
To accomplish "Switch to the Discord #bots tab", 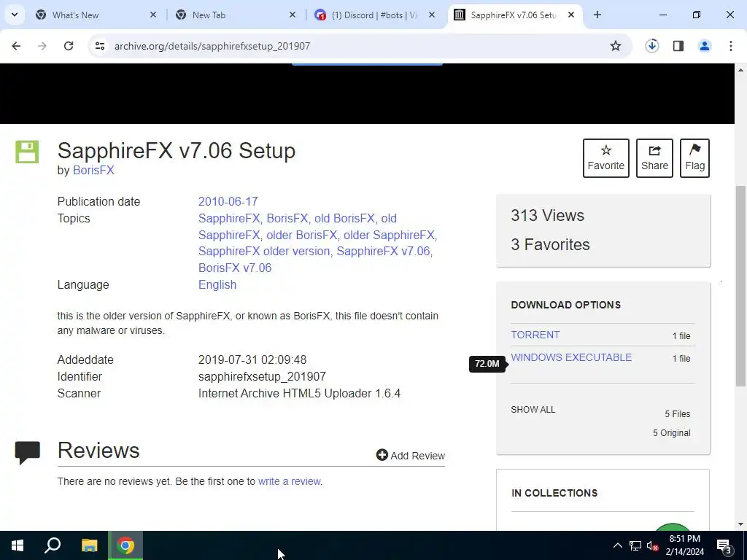I will (374, 15).
